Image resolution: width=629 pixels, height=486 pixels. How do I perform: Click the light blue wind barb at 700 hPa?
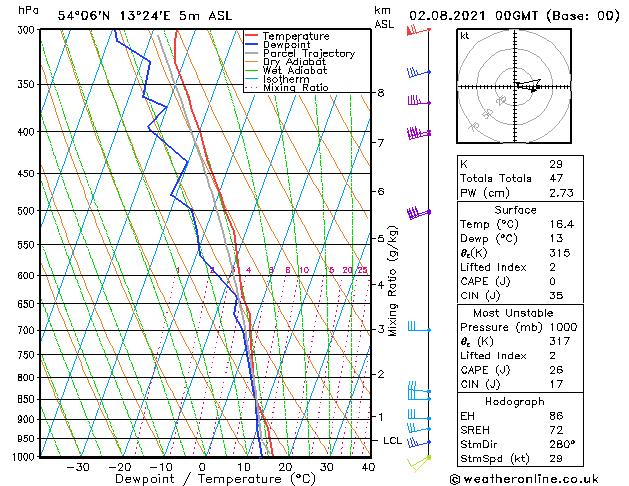pyautogui.click(x=419, y=326)
